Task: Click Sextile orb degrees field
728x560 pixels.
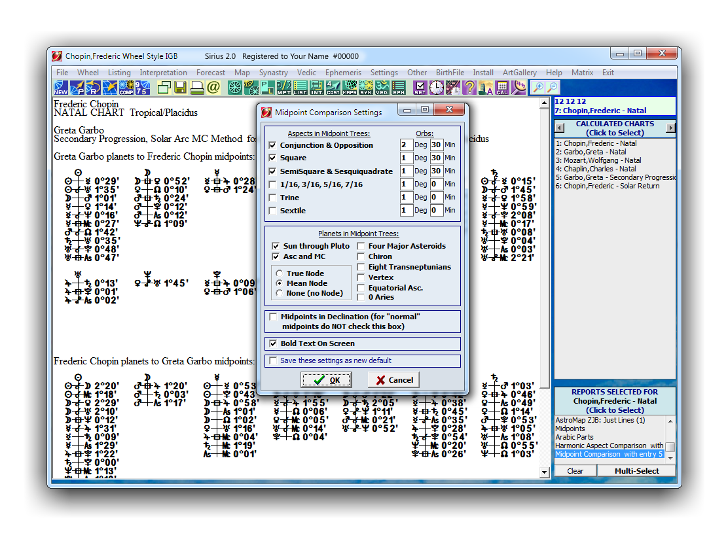Action: pos(407,210)
